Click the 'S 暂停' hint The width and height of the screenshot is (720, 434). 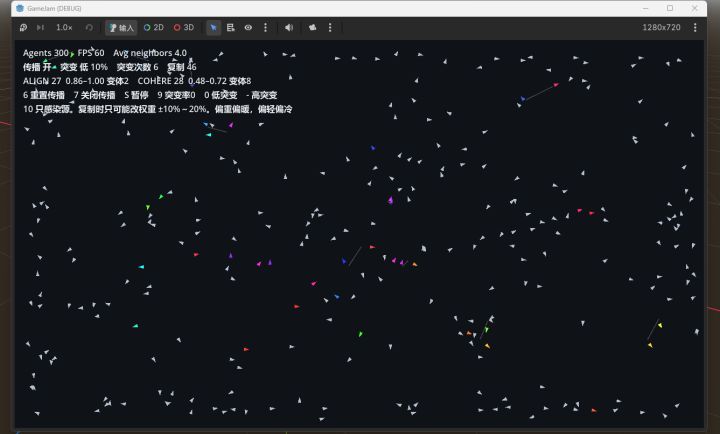click(136, 95)
